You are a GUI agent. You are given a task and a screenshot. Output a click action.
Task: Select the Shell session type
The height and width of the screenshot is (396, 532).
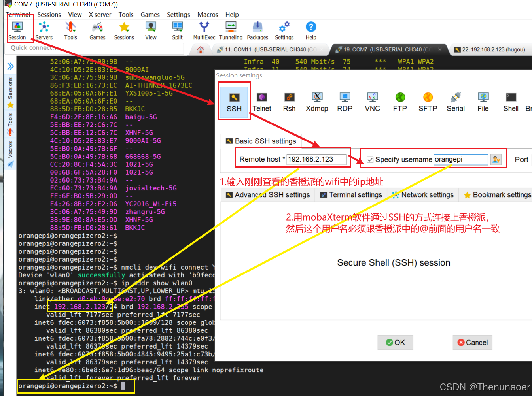click(511, 102)
